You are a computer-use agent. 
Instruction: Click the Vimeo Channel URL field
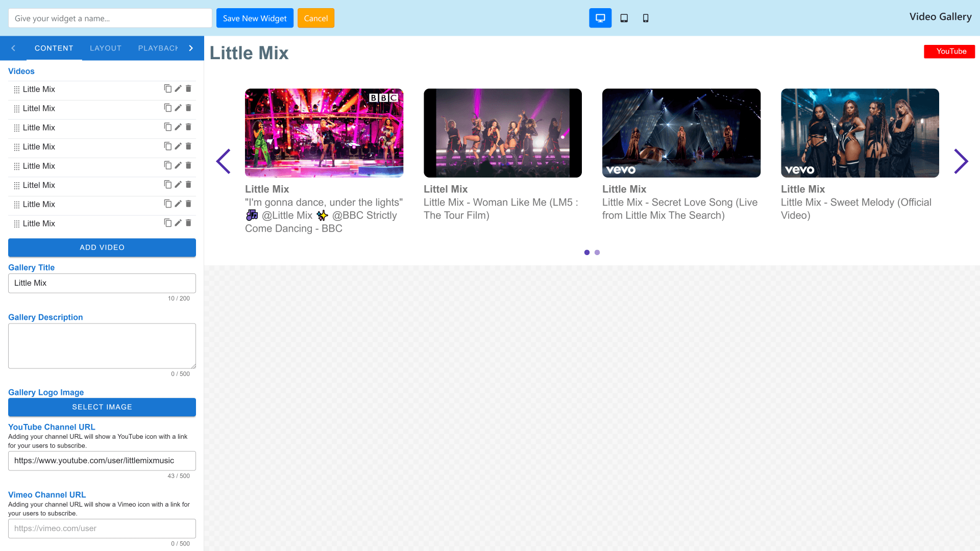pos(102,529)
